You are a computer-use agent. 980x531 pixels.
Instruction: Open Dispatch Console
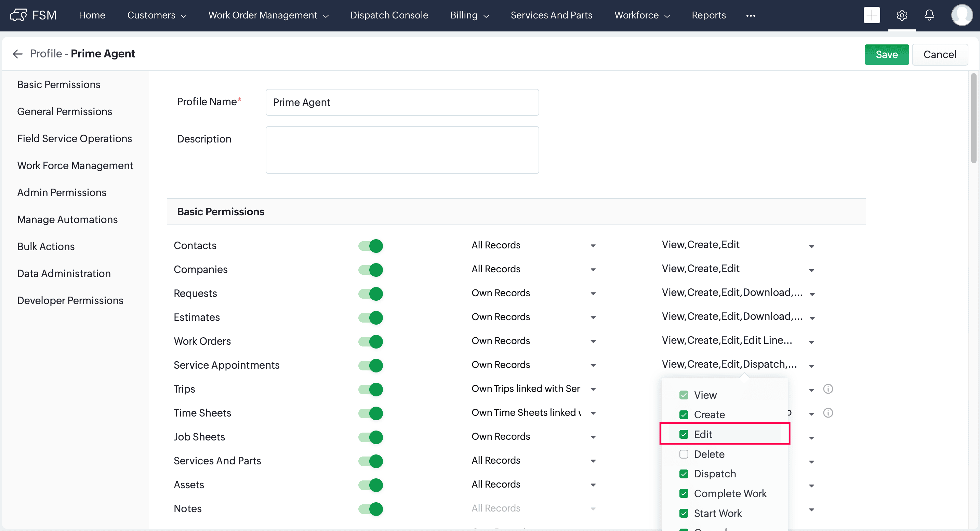pos(389,15)
